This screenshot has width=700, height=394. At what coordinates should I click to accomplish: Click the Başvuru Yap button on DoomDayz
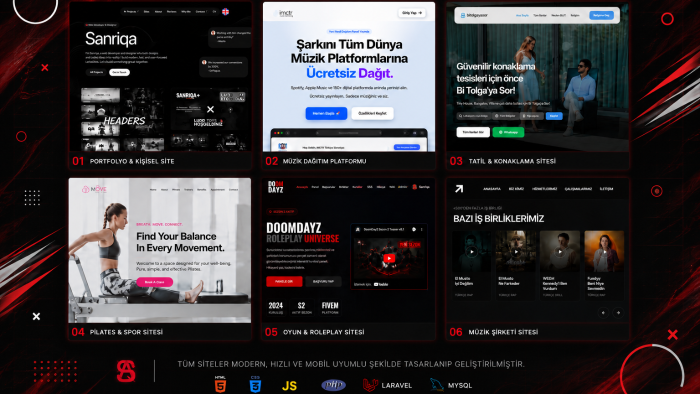click(323, 282)
